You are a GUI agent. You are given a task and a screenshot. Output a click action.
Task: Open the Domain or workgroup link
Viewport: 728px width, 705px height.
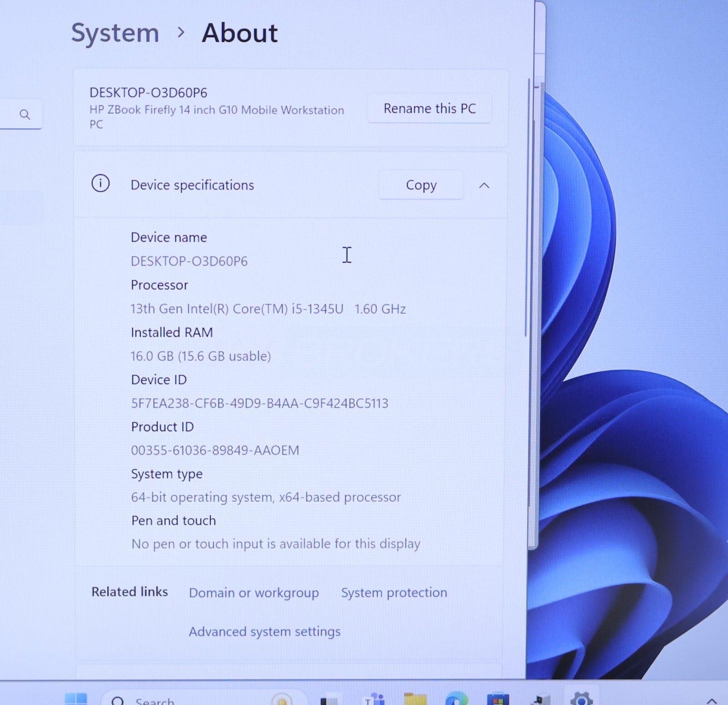click(254, 593)
